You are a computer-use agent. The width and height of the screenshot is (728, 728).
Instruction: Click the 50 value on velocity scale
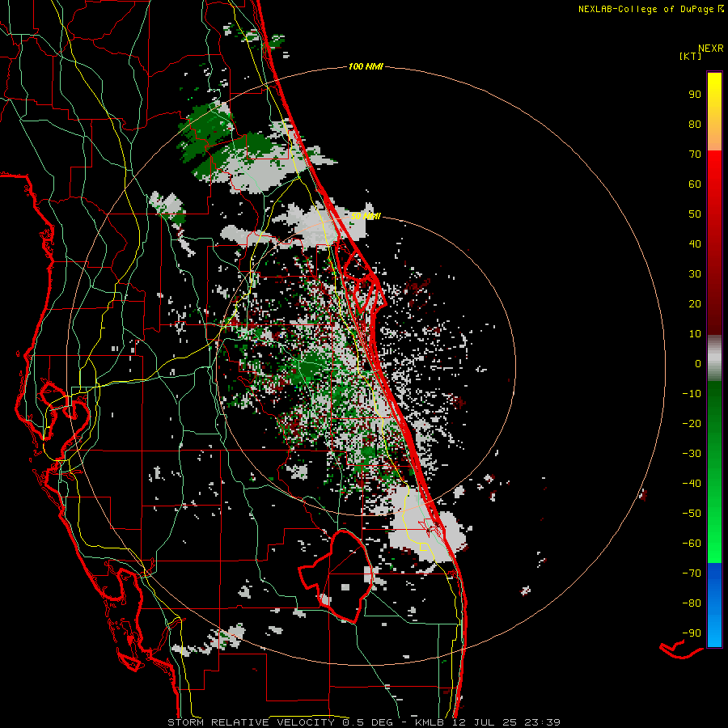(695, 214)
